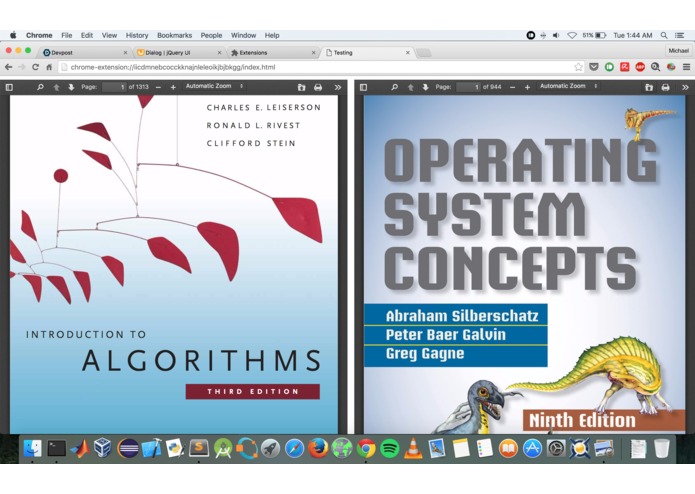This screenshot has width=695, height=494.
Task: Print the right Operating System PDF
Action: pyautogui.click(x=665, y=87)
